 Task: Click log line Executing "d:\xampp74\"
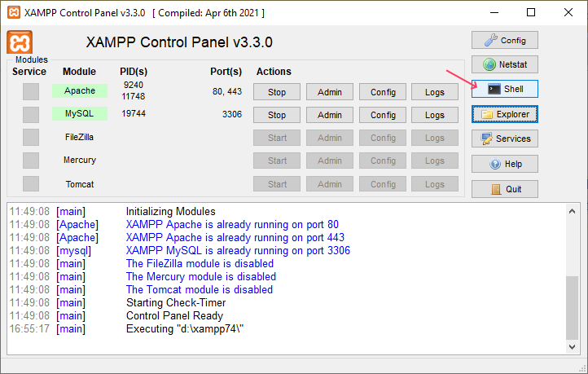pyautogui.click(x=185, y=329)
